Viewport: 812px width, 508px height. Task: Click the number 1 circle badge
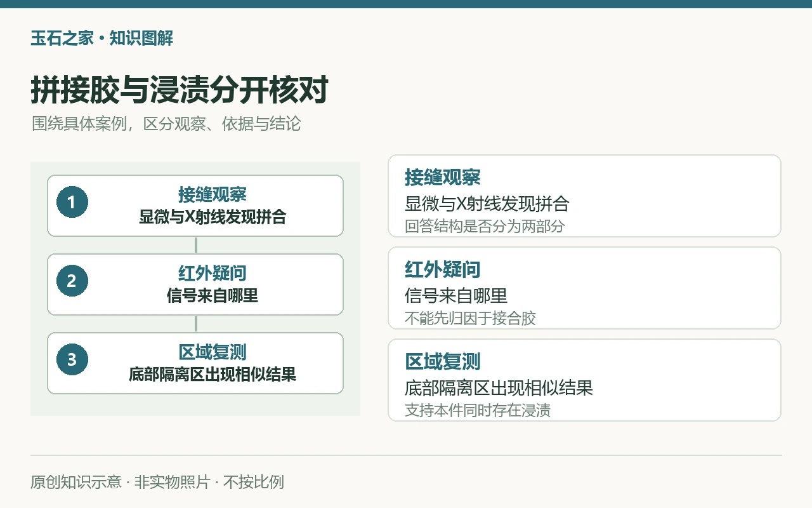tap(72, 202)
